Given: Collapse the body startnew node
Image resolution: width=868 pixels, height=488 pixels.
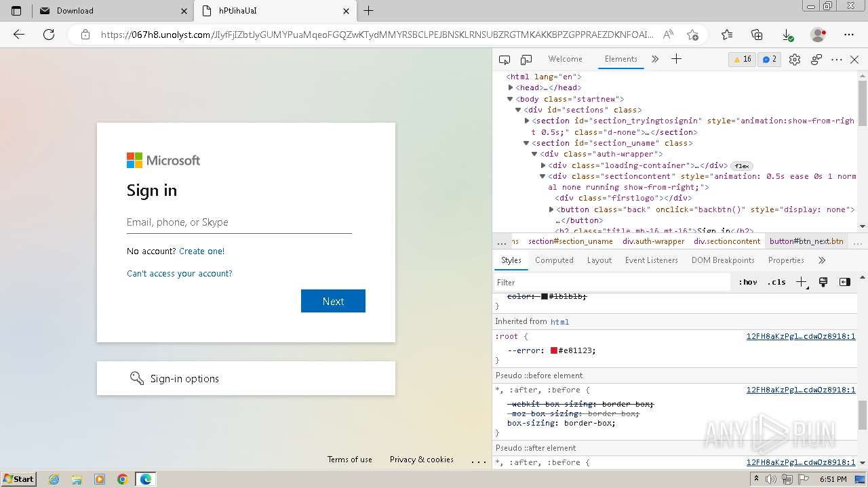Looking at the screenshot, I should [511, 99].
